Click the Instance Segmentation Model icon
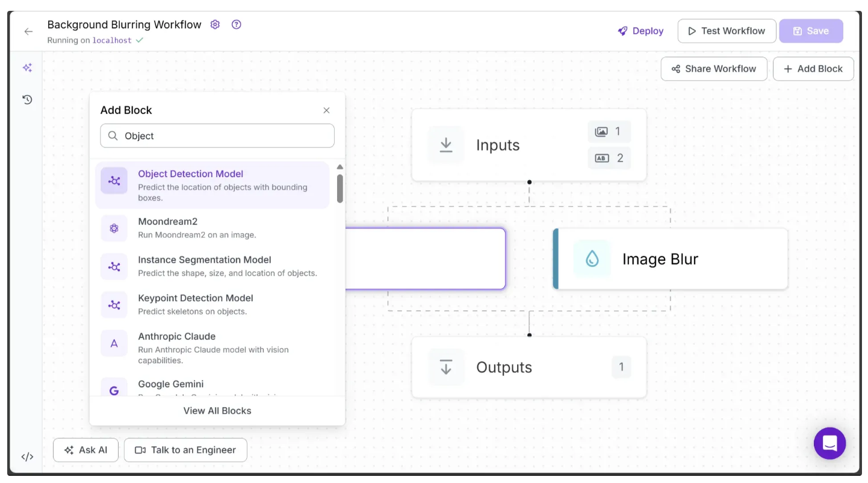Screen dimensions: 868x483 (114, 267)
